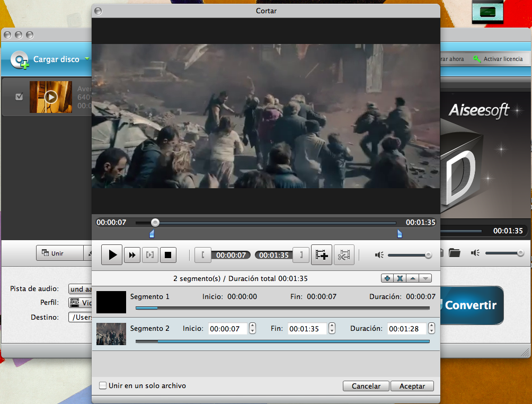Mute audio via main window speaker icon

click(475, 253)
